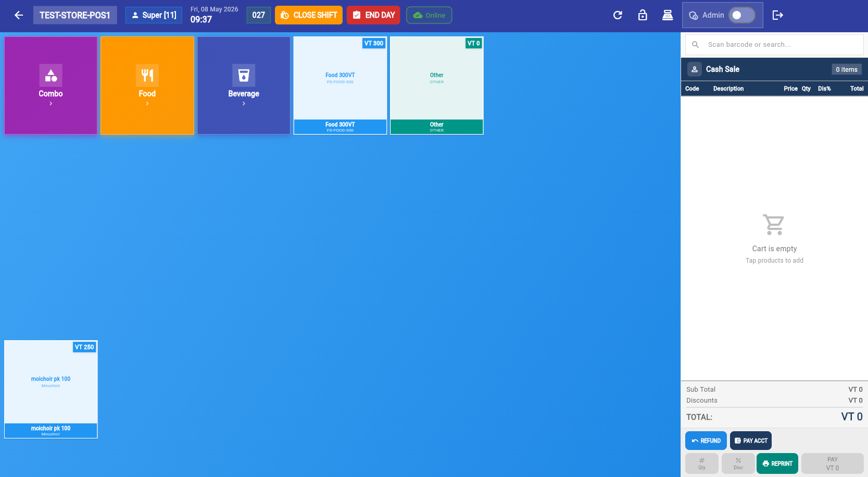Click the Other green footer label
Viewport: 868px width, 477px height.
(x=437, y=127)
